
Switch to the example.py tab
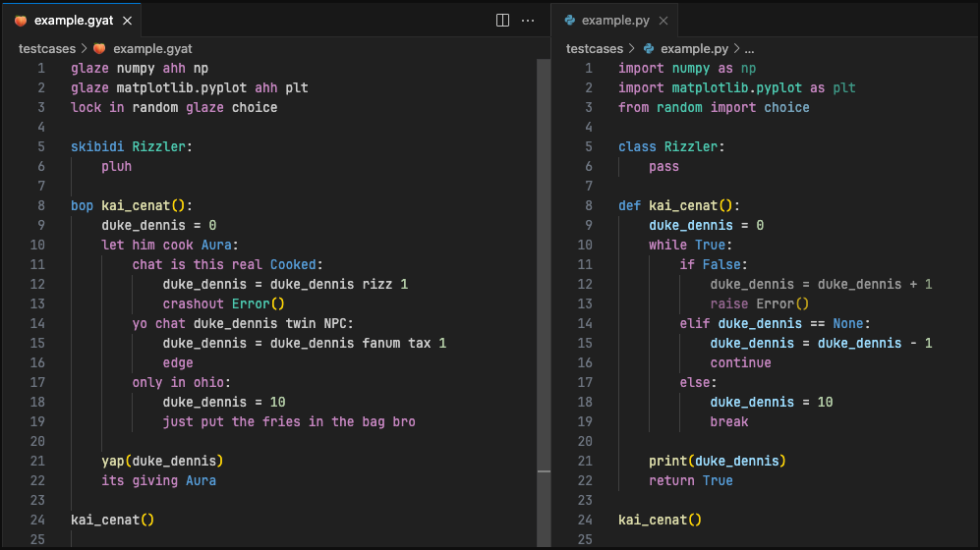(614, 21)
